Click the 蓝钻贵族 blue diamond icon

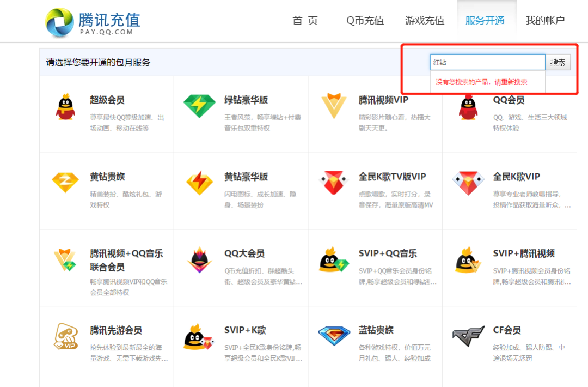(x=334, y=336)
